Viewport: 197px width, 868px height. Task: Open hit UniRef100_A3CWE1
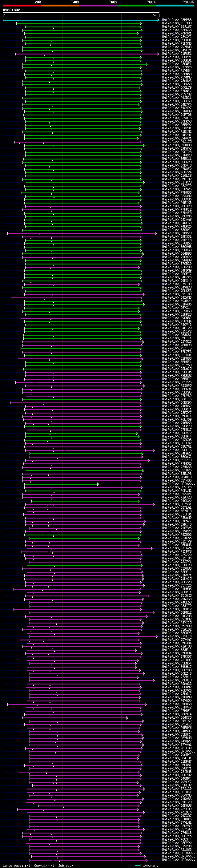coord(177,64)
